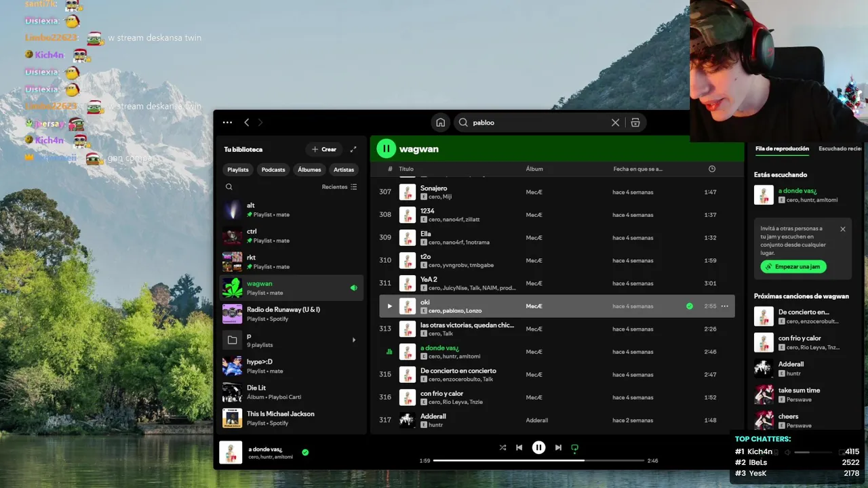
Task: Play take sum time from queue
Action: [x=802, y=394]
